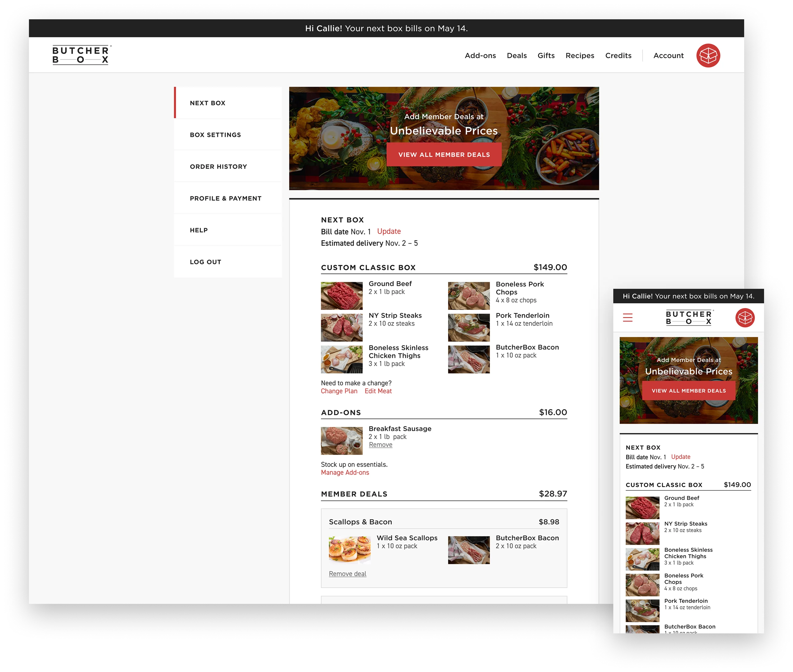
Task: Click the desktop 'Ground Beef' item name
Action: [x=390, y=283]
